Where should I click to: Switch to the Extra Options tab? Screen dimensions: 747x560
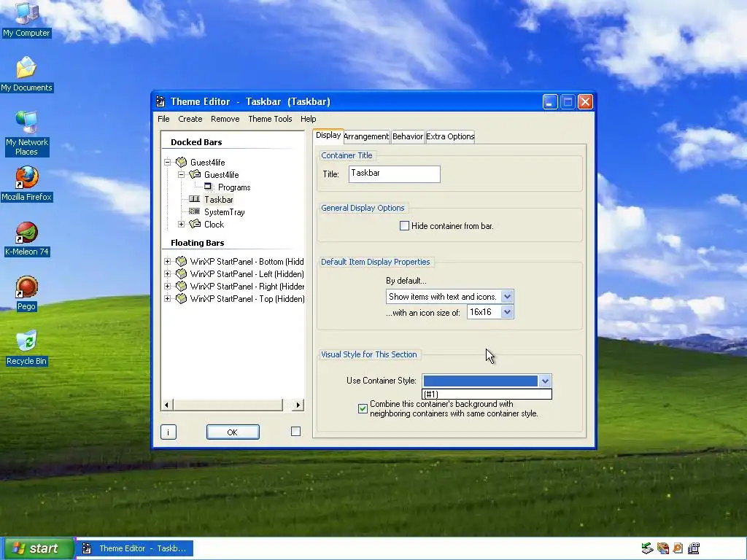[450, 136]
